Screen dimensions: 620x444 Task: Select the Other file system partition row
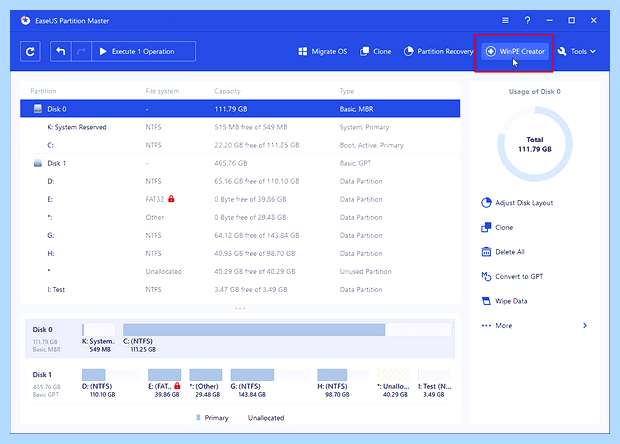pos(240,217)
